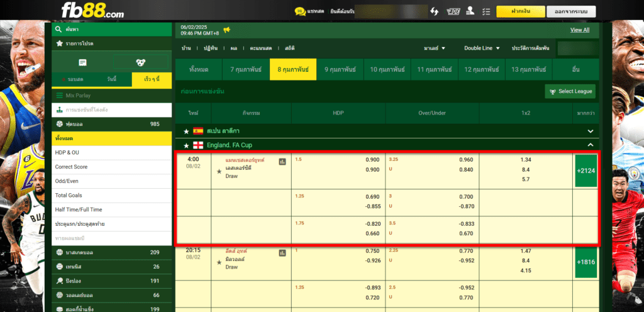Image resolution: width=644 pixels, height=312 pixels.
Task: Open the Double Line dropdown
Action: coord(482,48)
